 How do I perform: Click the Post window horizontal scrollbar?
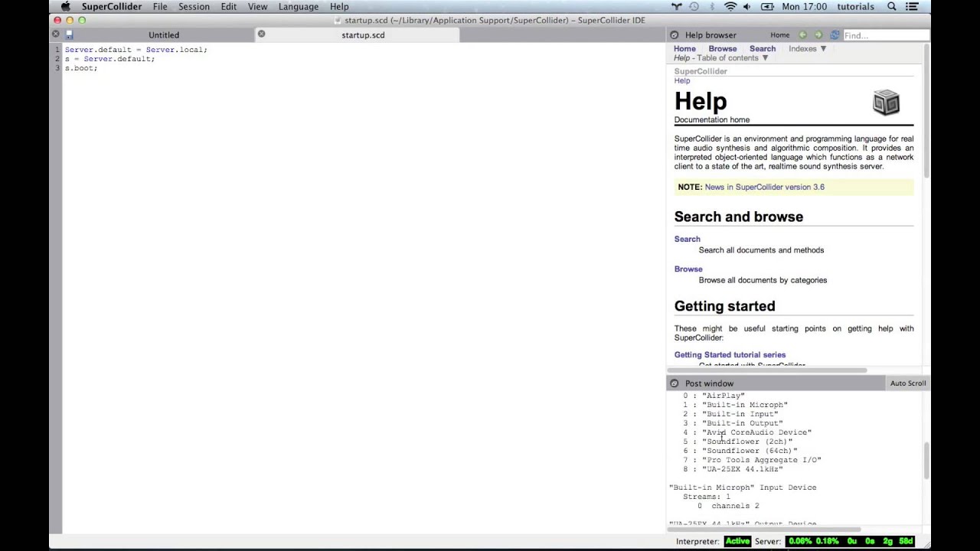(764, 529)
